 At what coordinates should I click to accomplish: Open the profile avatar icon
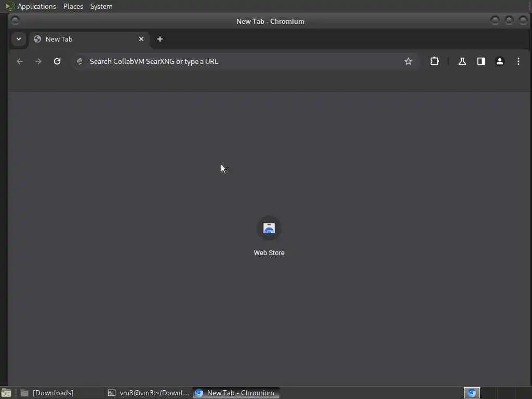click(x=499, y=61)
